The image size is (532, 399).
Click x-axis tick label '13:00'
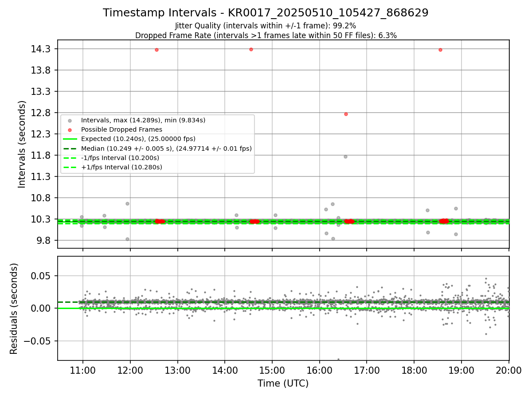(x=177, y=371)
